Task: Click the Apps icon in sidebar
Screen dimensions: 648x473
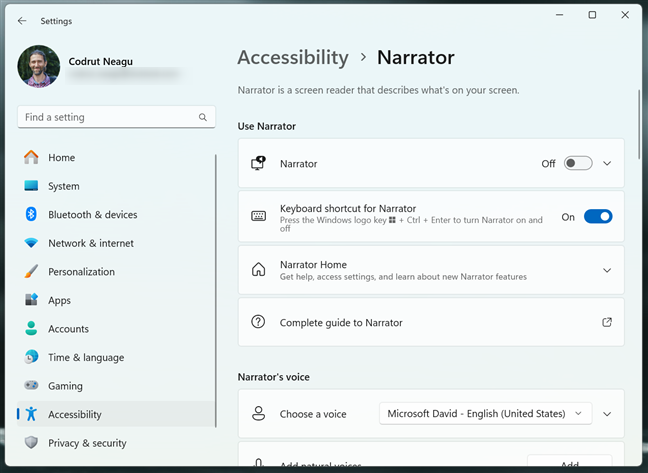Action: [x=31, y=300]
